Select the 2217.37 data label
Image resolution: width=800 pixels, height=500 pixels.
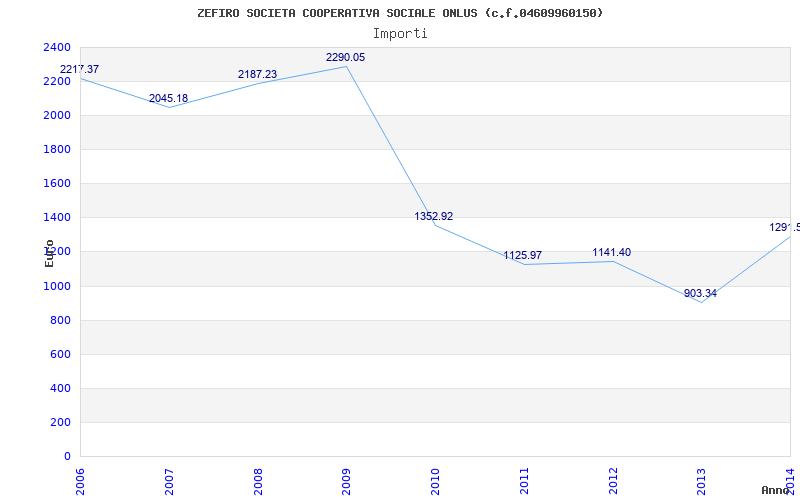[80, 69]
